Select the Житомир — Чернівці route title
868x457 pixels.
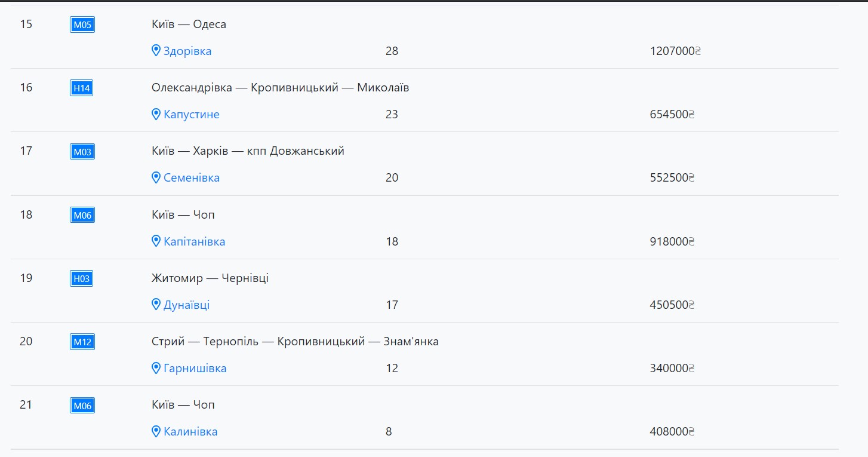point(210,278)
